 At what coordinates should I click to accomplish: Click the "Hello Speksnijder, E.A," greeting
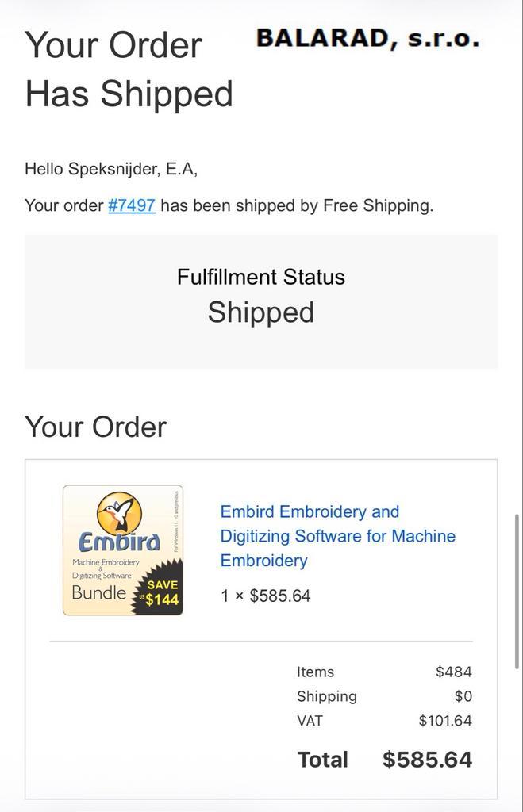click(x=111, y=168)
